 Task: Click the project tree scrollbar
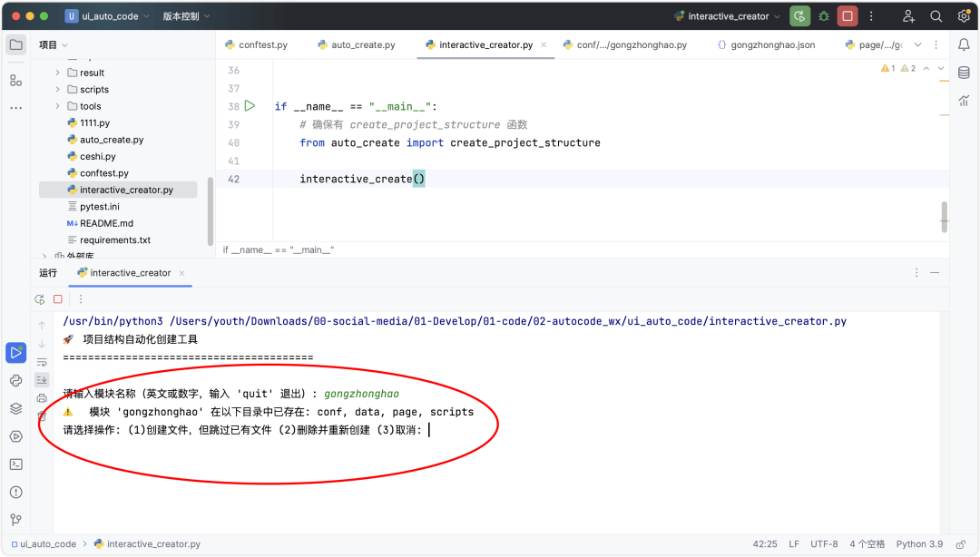210,212
